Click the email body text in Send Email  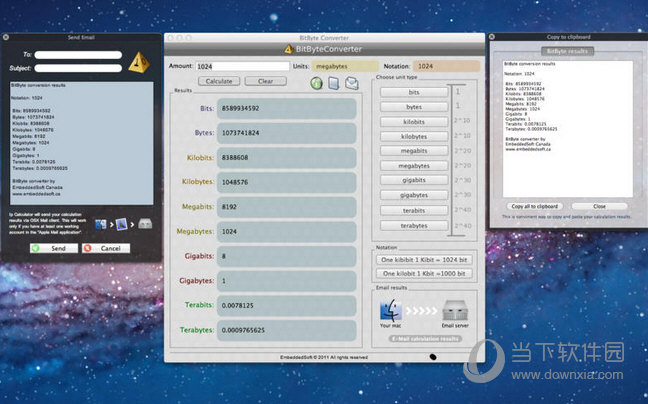tap(81, 143)
